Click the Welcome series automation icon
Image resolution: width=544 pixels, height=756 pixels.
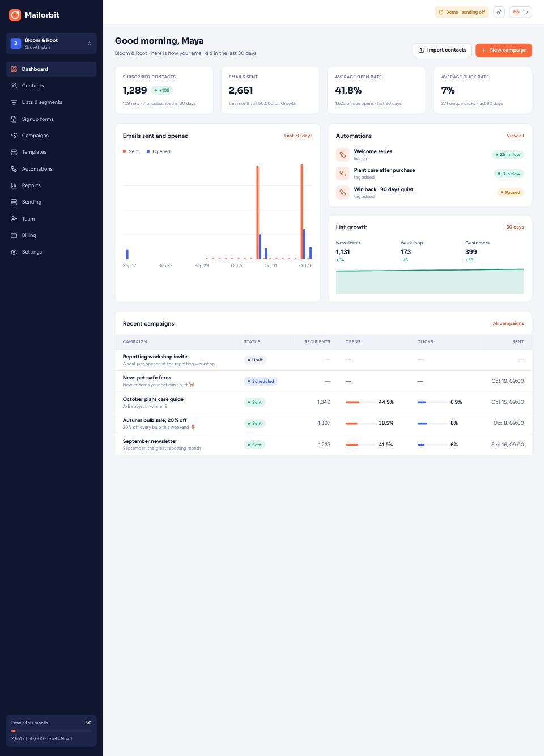pyautogui.click(x=342, y=154)
